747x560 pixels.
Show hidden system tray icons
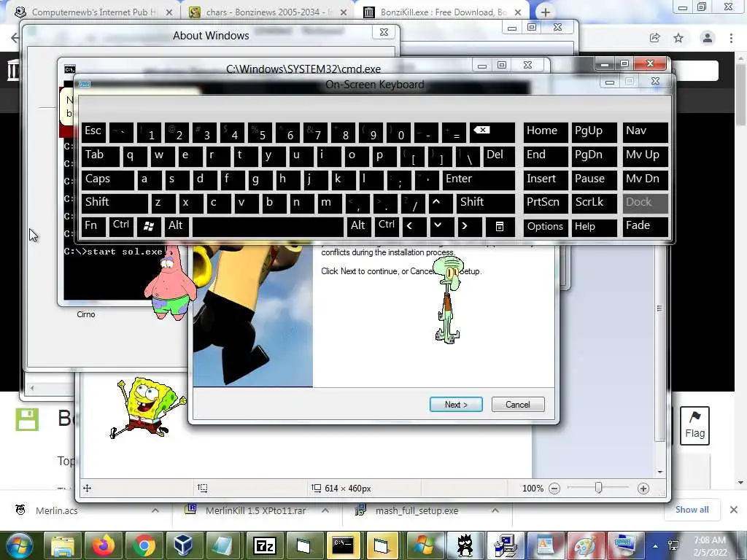(656, 546)
